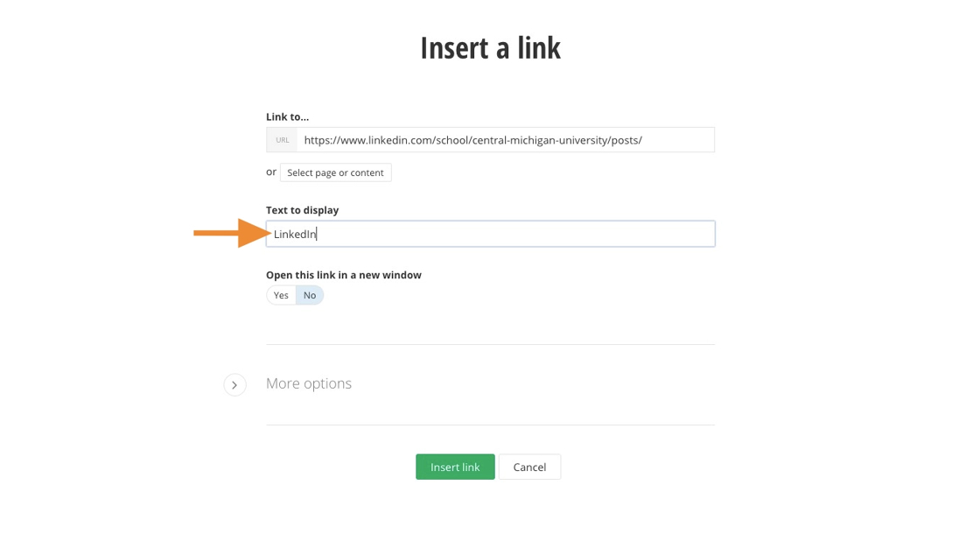Screen dimensions: 980x548
Task: Click the URL prefix badge
Action: (282, 140)
